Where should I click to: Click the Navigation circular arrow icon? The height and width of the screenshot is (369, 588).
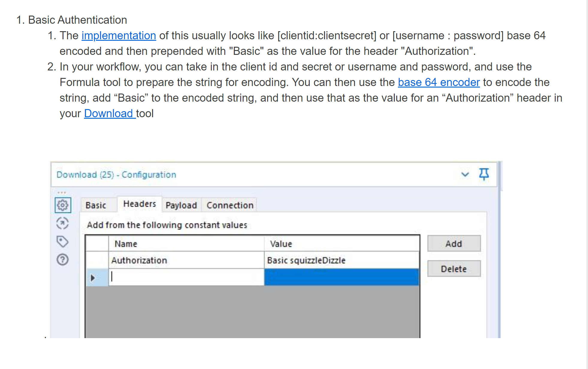tap(62, 223)
